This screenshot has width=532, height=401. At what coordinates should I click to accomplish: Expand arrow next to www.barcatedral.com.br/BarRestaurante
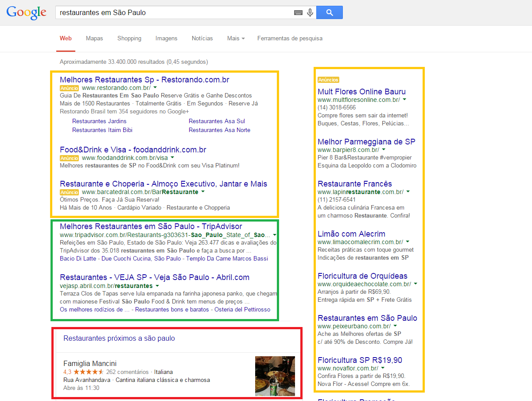pyautogui.click(x=203, y=192)
